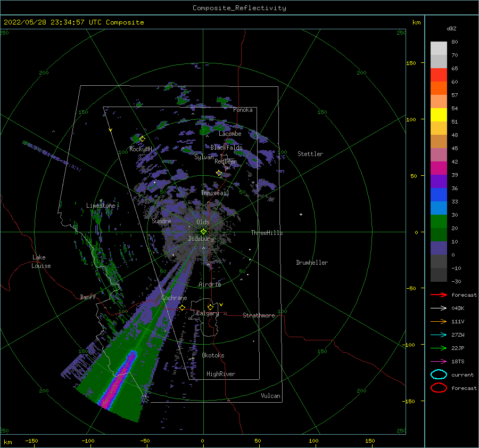The height and width of the screenshot is (448, 479).
Task: Click the Innisfail label
Action: 215,193
